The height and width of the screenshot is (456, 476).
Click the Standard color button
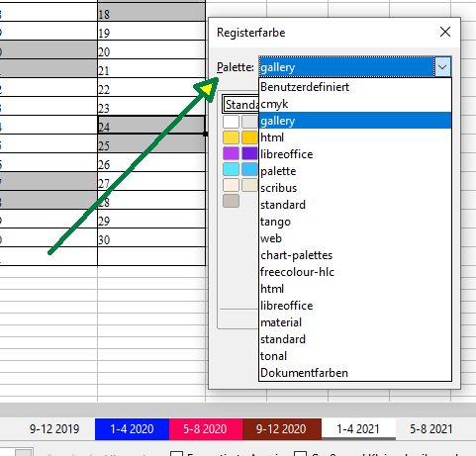tap(240, 105)
